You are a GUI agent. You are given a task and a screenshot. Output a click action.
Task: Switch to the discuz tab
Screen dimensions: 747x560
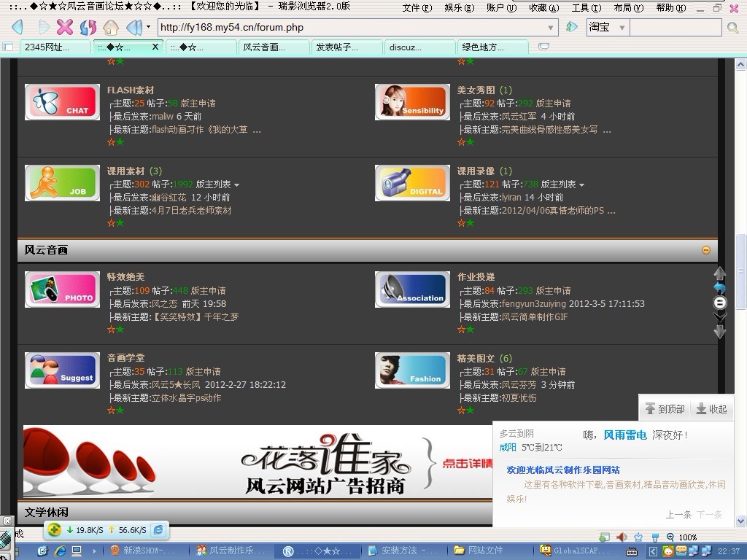click(419, 47)
